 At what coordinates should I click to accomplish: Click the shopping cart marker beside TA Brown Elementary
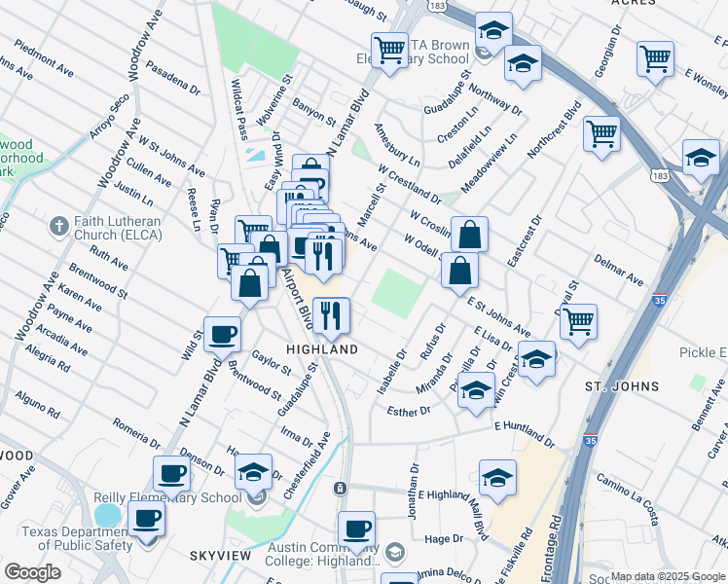(390, 51)
